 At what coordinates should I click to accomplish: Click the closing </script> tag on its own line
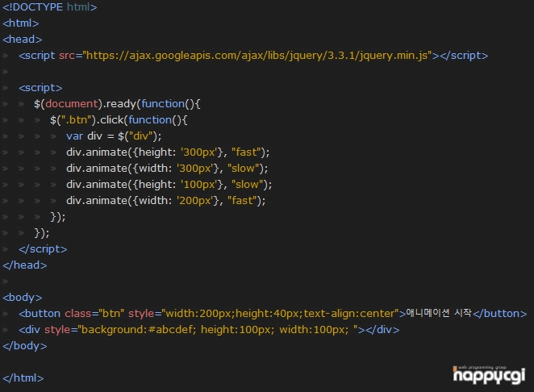click(43, 249)
